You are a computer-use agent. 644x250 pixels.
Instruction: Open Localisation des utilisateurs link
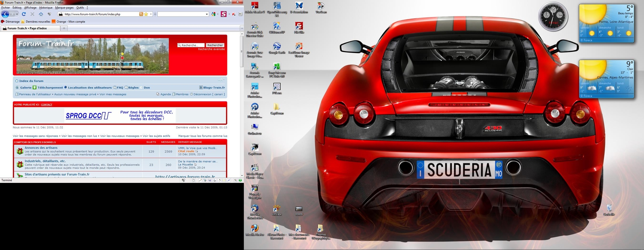tap(89, 87)
